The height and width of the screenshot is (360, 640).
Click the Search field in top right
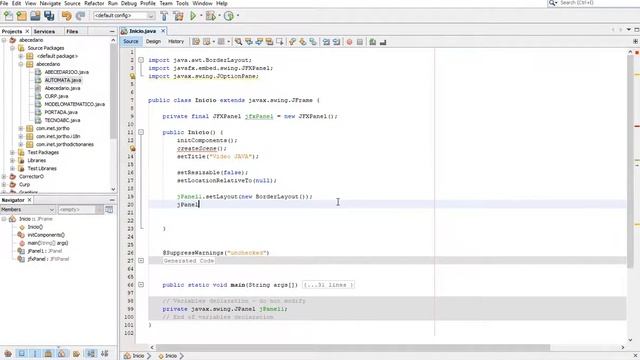pyautogui.click(x=593, y=3)
